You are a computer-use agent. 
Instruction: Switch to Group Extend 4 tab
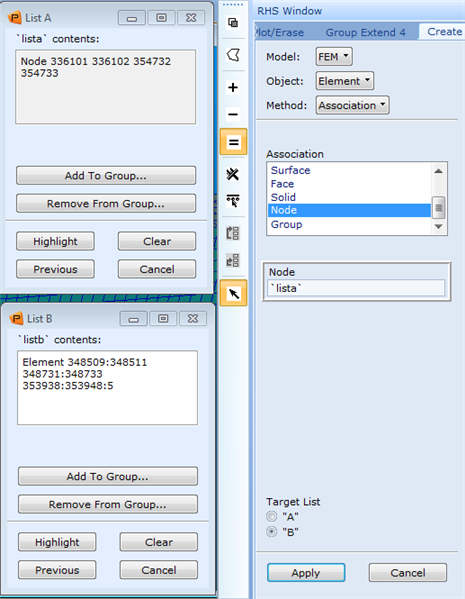(365, 32)
